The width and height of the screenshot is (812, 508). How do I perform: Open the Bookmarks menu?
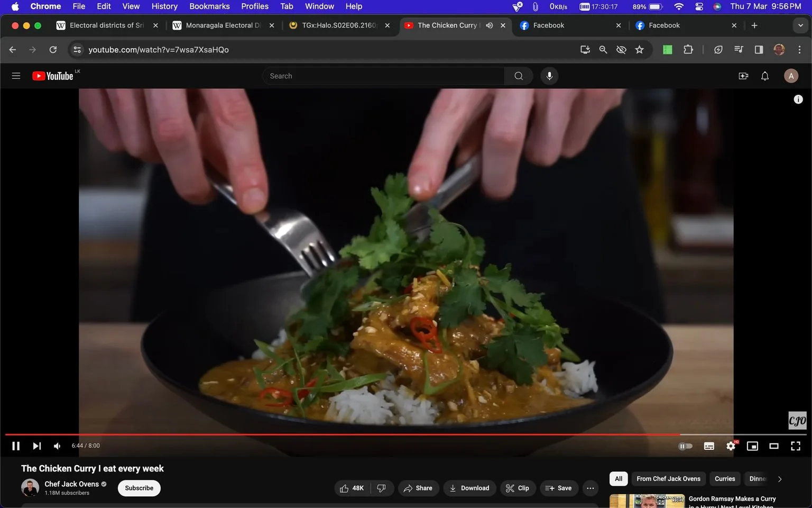[209, 6]
